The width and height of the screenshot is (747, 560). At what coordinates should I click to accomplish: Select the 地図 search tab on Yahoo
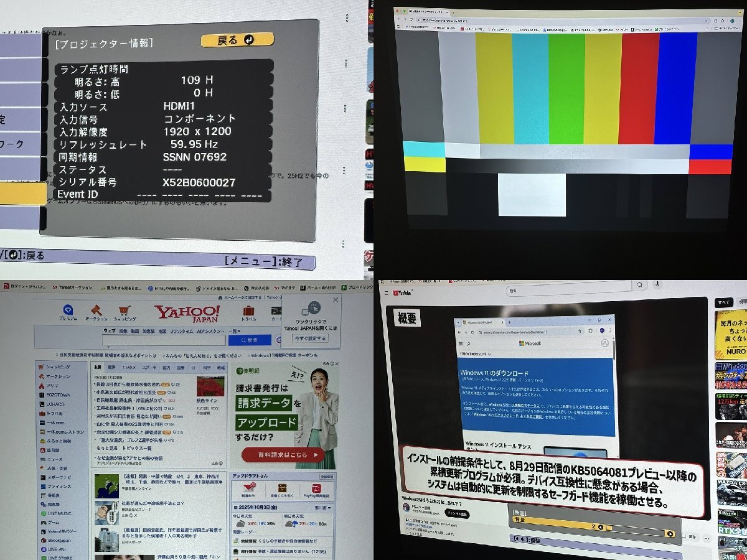(162, 331)
